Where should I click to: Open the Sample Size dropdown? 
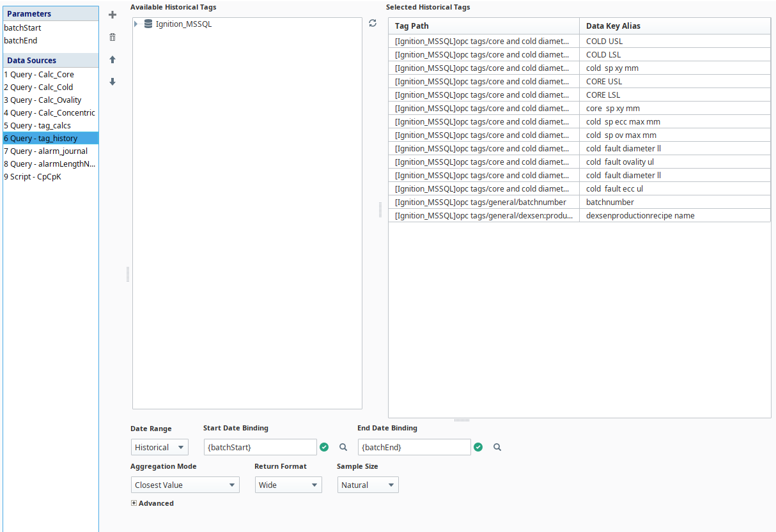coord(368,485)
